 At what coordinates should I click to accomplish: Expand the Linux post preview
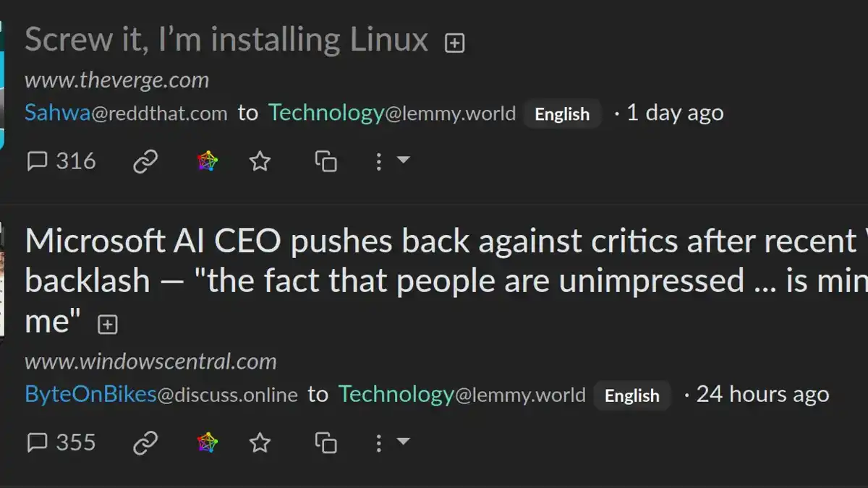pyautogui.click(x=454, y=43)
